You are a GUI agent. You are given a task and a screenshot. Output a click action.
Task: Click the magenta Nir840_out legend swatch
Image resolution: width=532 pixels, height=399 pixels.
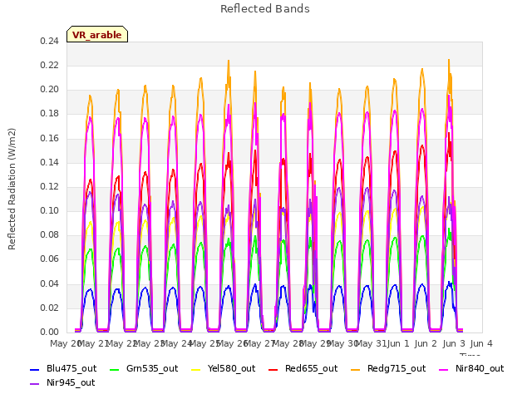pos(444,369)
